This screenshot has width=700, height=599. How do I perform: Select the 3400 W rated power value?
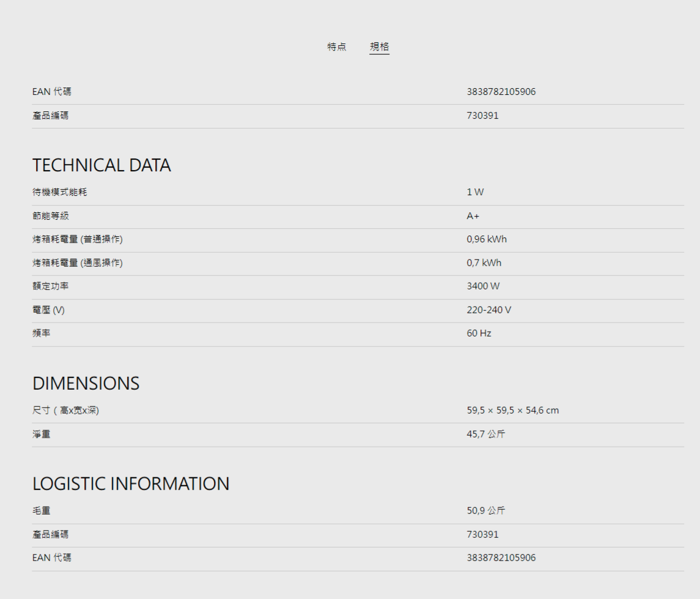pyautogui.click(x=483, y=286)
